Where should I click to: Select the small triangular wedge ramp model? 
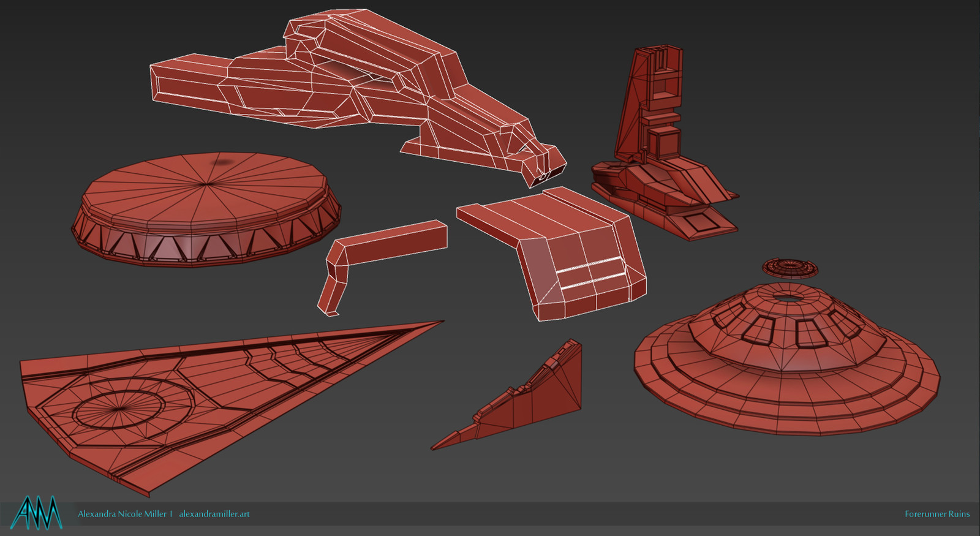tap(507, 395)
